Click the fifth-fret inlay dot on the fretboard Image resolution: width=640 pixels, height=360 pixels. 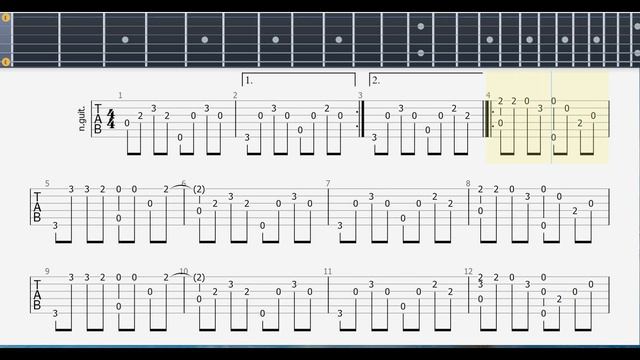pos(204,40)
